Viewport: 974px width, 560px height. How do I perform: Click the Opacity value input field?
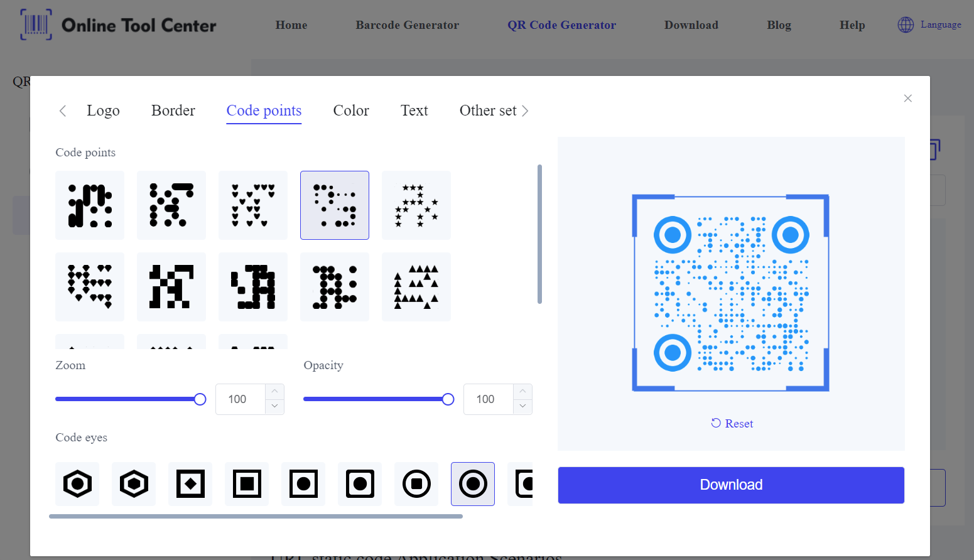point(489,399)
